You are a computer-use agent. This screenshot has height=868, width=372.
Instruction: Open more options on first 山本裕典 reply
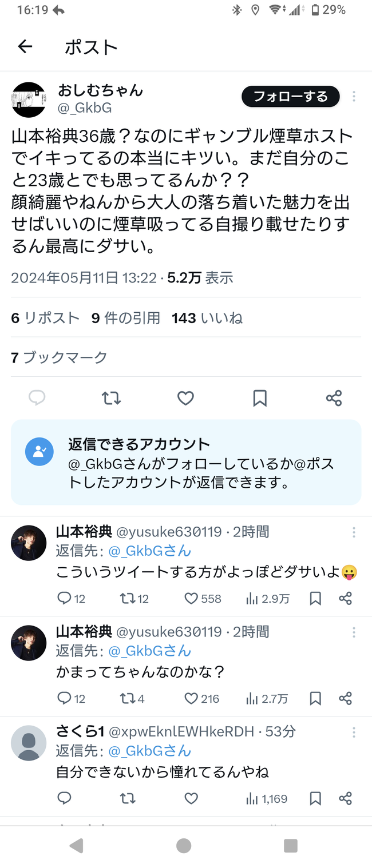click(354, 532)
